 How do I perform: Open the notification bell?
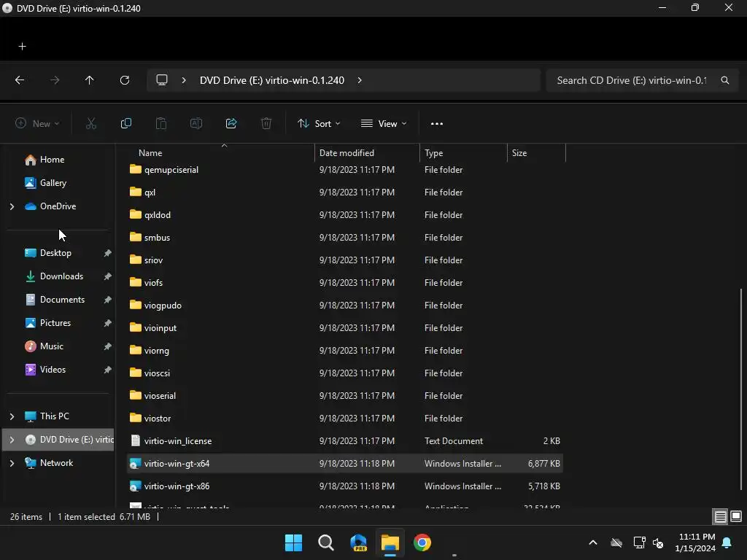(x=727, y=542)
